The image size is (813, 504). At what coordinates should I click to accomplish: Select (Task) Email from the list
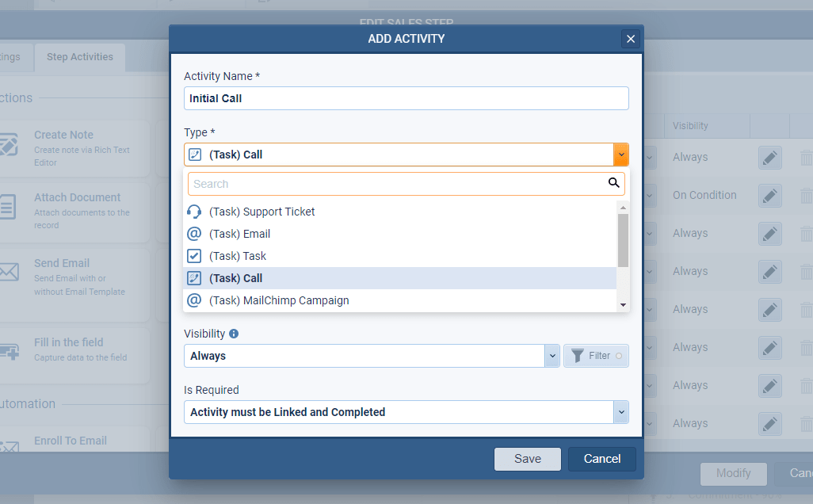click(240, 234)
